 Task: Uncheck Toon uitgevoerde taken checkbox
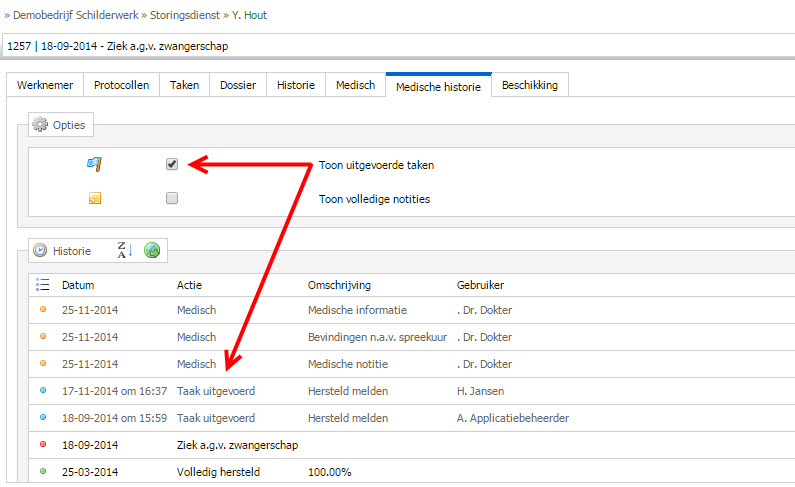(172, 164)
